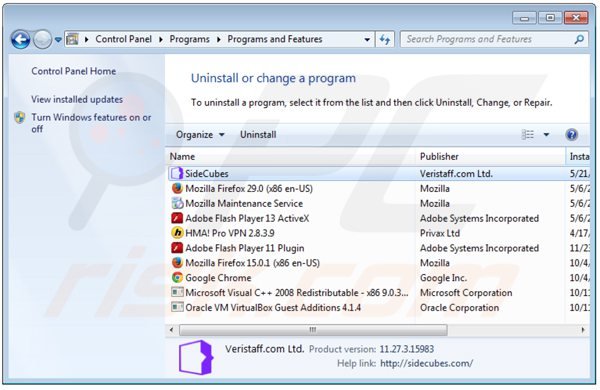Sort by Installed On column header
600x390 pixels.
(578, 157)
